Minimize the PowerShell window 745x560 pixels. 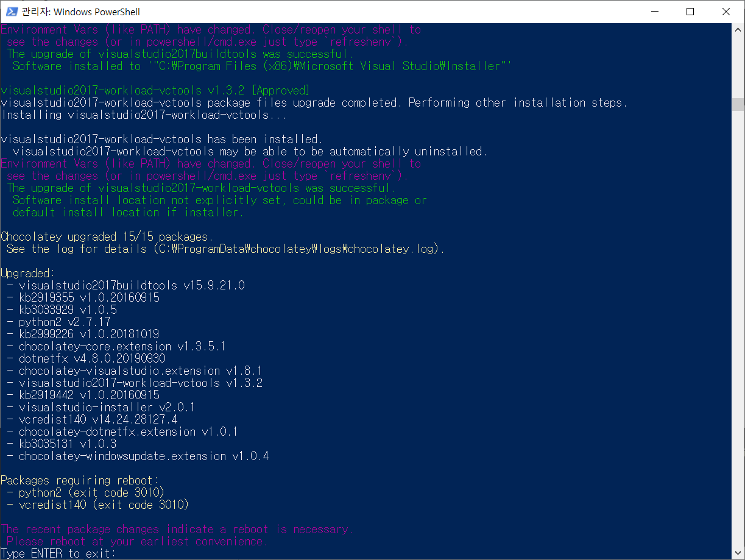(654, 11)
